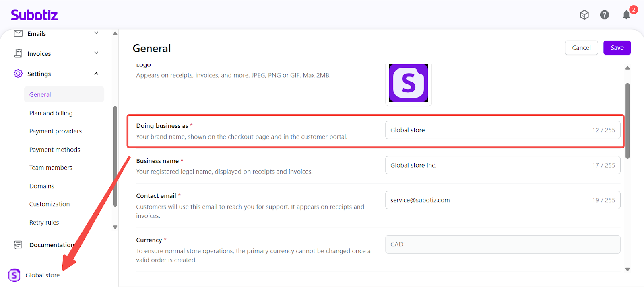Click the Invoices receipt icon
This screenshot has width=644, height=287.
pyautogui.click(x=18, y=53)
